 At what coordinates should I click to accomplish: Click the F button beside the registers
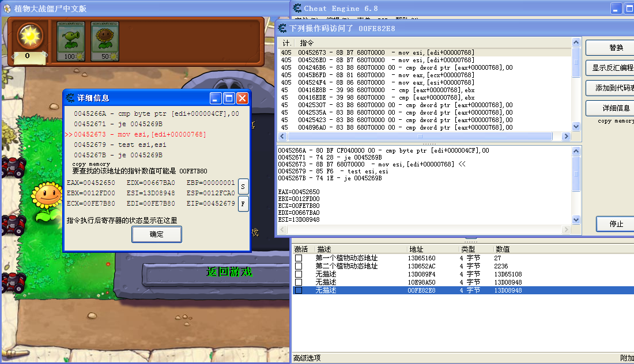click(243, 204)
